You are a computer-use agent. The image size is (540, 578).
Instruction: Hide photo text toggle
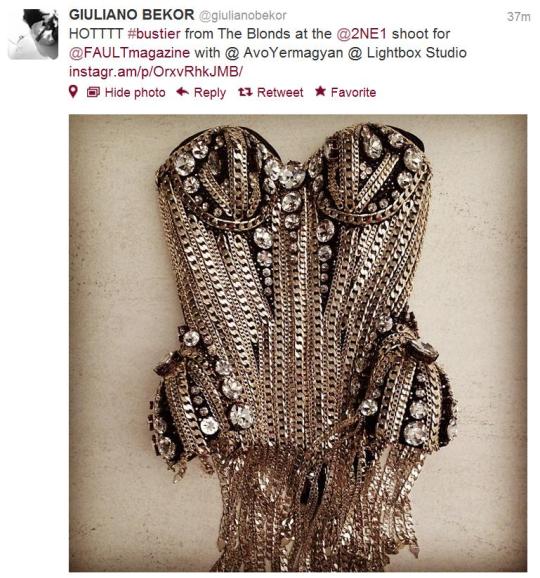[x=135, y=93]
